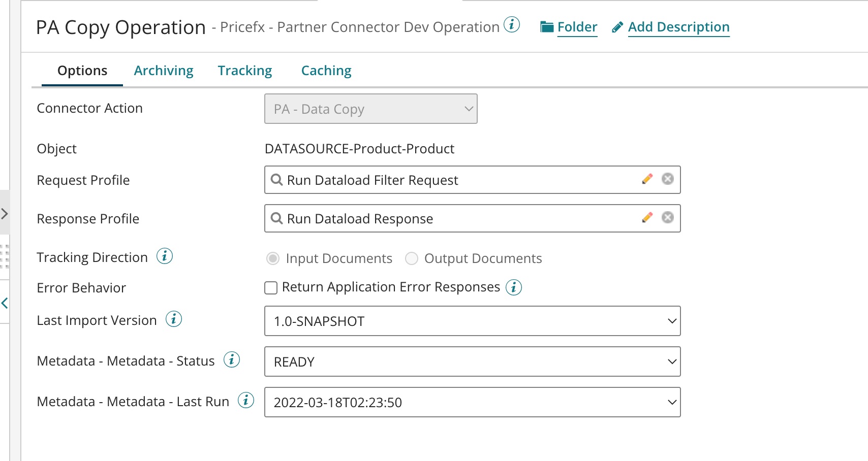
Task: Enable Return Application Error Responses checkbox
Action: point(271,288)
